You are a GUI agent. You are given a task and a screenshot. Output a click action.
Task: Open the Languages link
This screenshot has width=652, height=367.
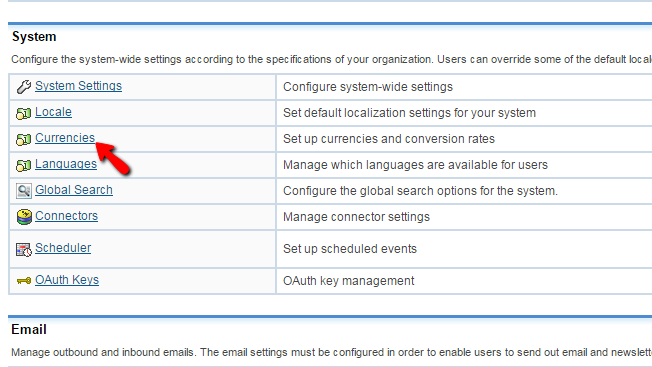tap(66, 164)
